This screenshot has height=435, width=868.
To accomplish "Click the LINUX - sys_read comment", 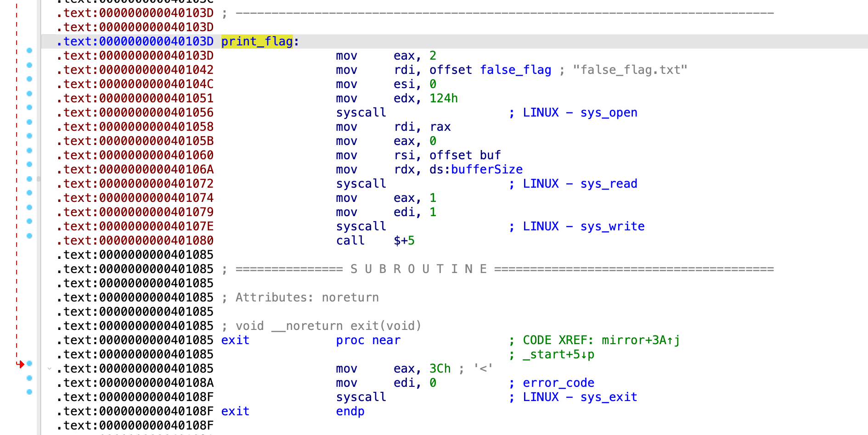I will point(580,184).
